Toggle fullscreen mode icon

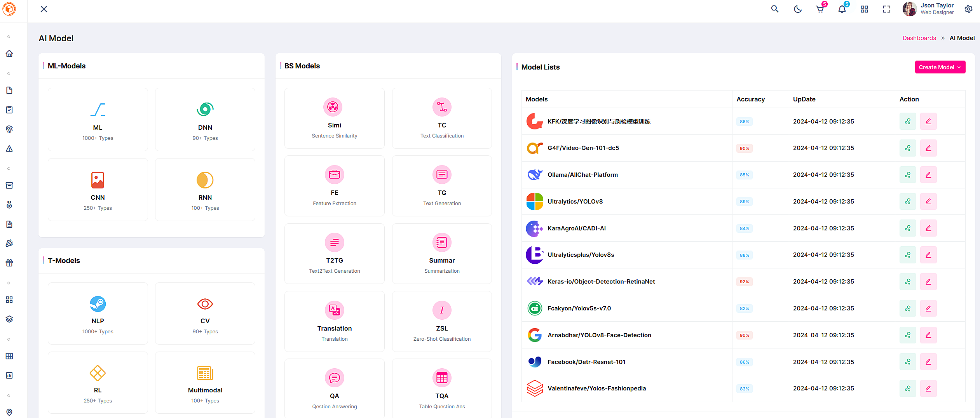point(886,9)
